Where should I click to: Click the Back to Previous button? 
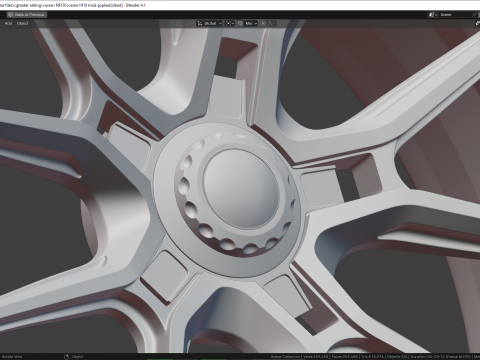tap(27, 15)
